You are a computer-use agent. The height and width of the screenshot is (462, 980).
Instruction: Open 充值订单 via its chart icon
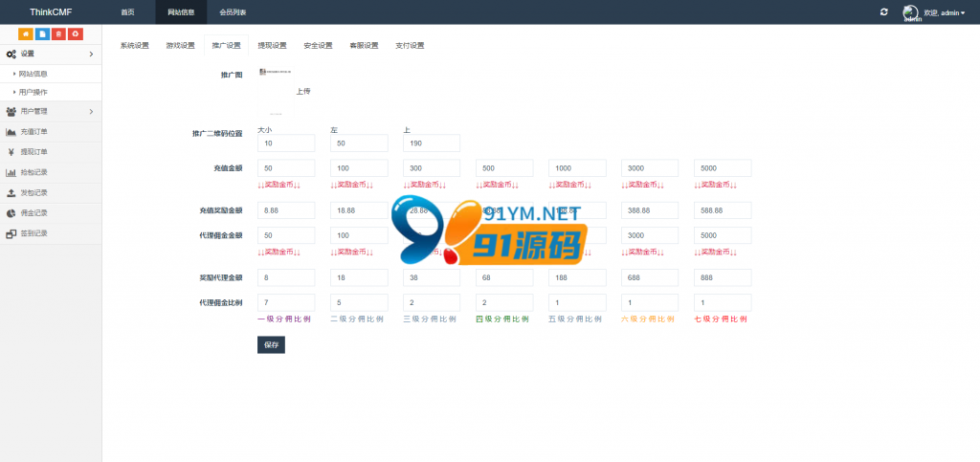click(11, 132)
